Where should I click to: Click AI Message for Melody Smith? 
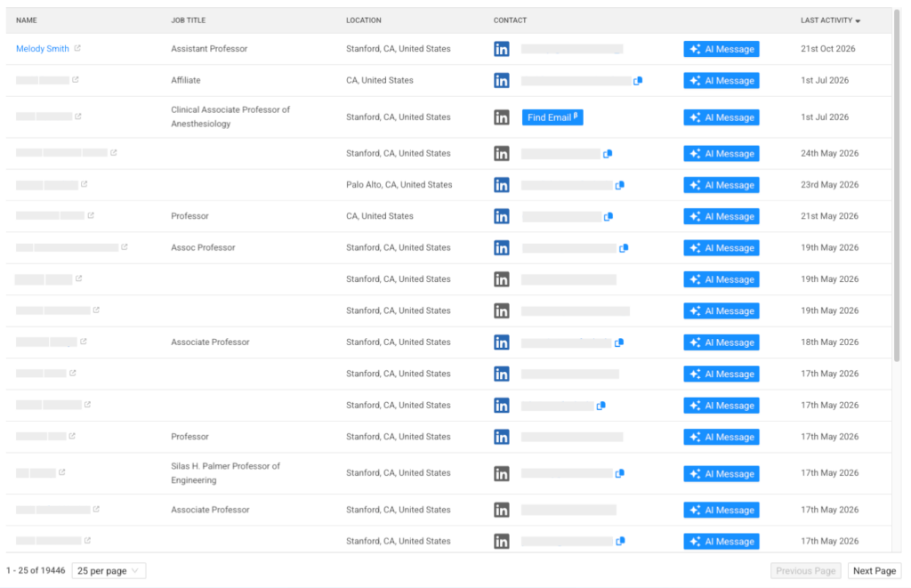tap(721, 50)
